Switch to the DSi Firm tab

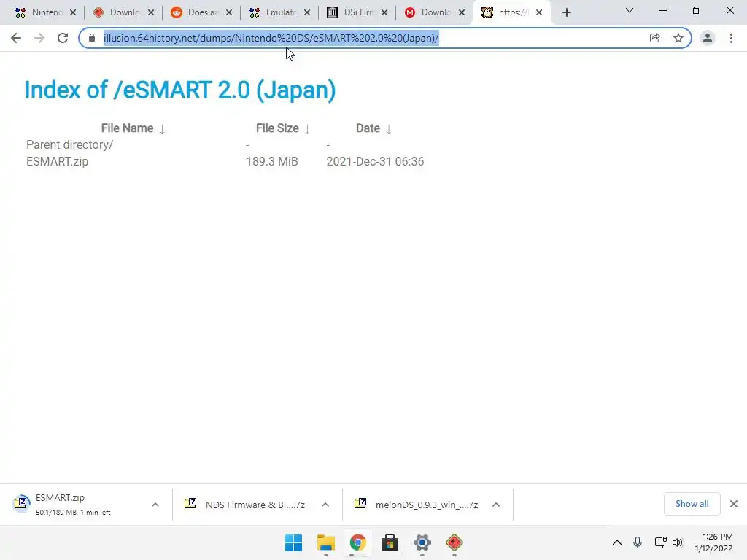click(x=357, y=12)
